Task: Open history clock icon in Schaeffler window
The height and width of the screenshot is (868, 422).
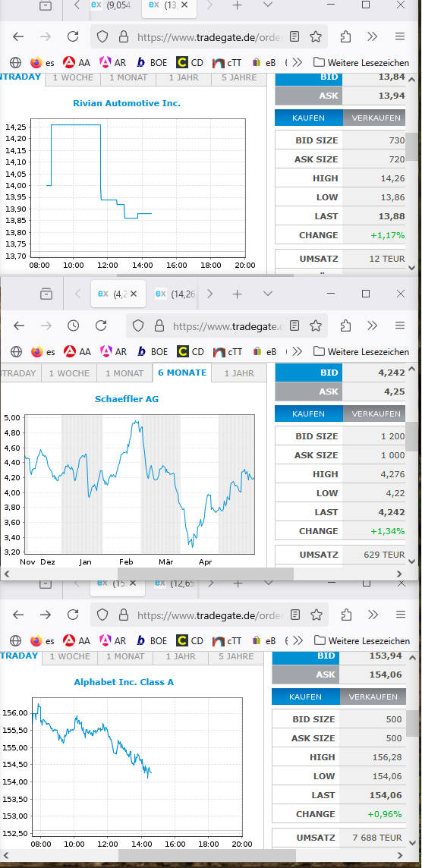Action: (x=73, y=325)
